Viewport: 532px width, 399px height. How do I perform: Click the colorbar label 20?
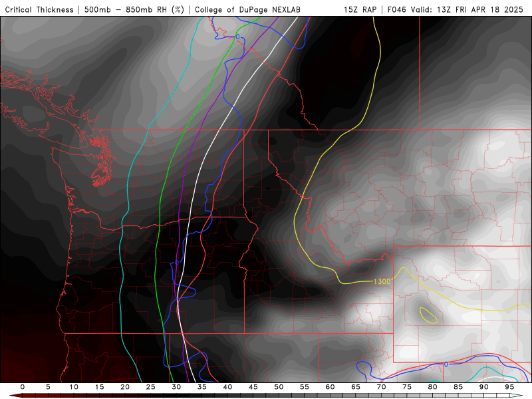pyautogui.click(x=125, y=387)
